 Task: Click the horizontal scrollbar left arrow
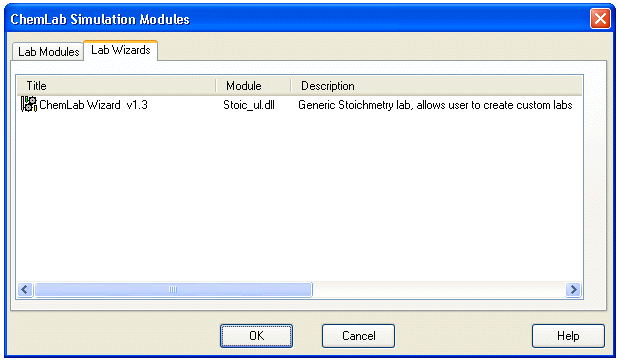click(x=25, y=290)
